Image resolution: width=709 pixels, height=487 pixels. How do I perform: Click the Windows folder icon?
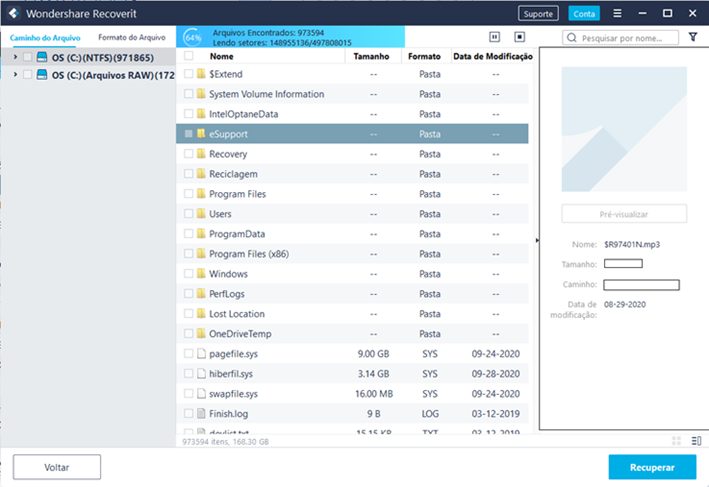[x=201, y=274]
